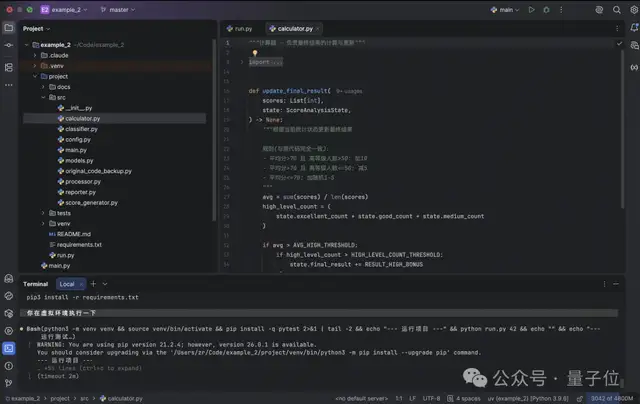Expand the docs folder

point(42,87)
